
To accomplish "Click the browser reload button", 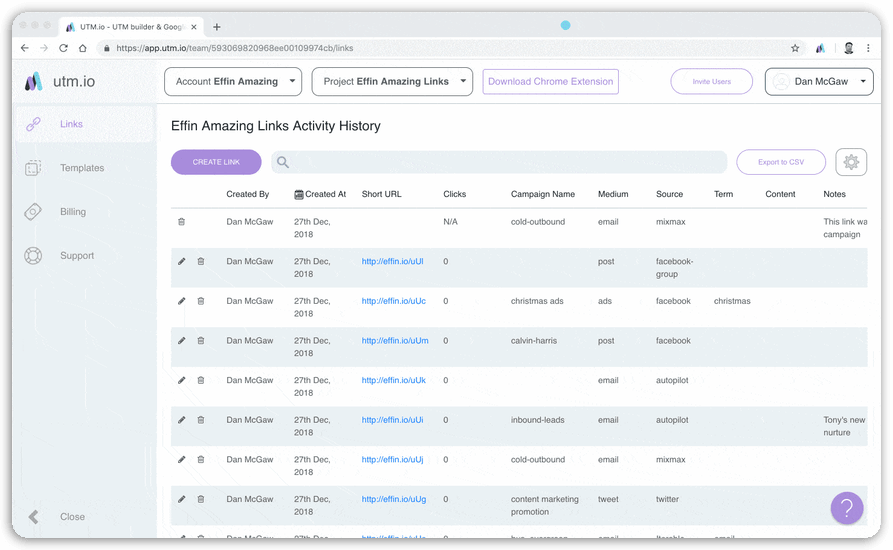I will coord(63,48).
